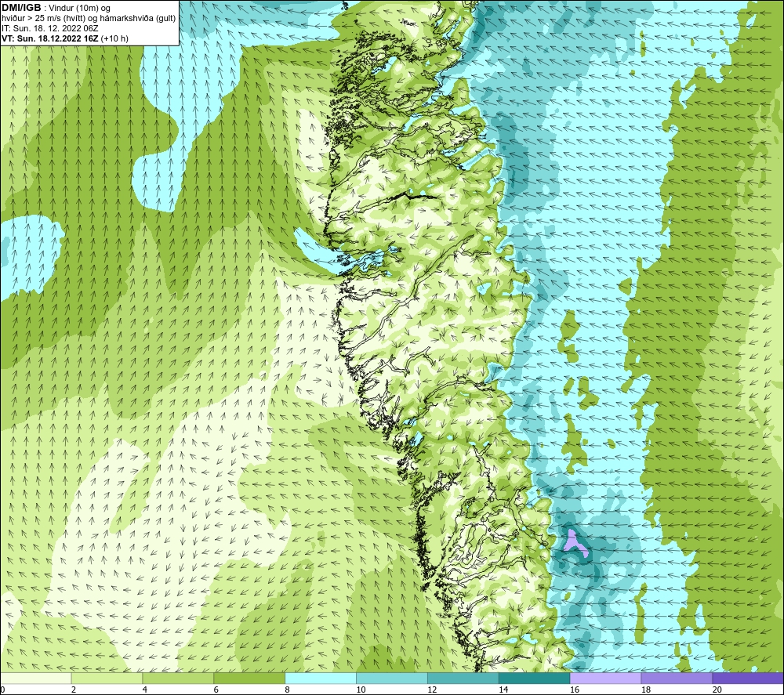This screenshot has width=784, height=695.
Task: Click the legend label '10'
Action: click(x=361, y=690)
